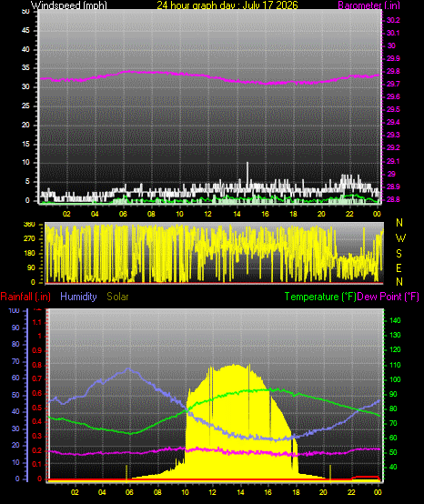Click the '14' hour label under the bottom chart
Image resolution: width=424 pixels, height=504 pixels.
coord(240,492)
